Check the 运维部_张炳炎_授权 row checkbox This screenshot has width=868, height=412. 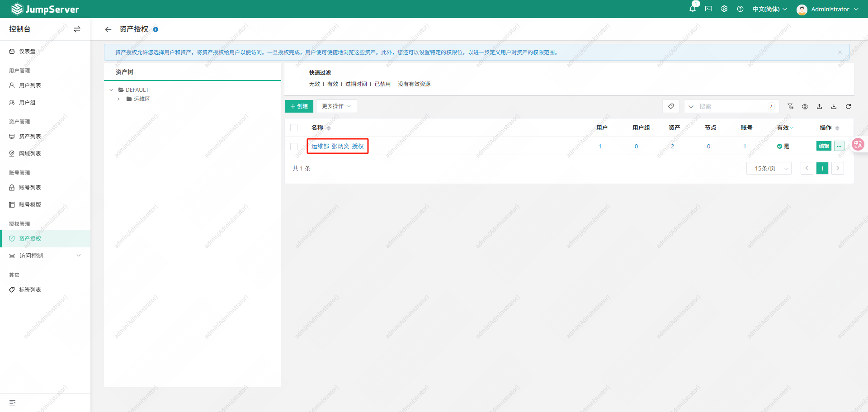click(294, 147)
